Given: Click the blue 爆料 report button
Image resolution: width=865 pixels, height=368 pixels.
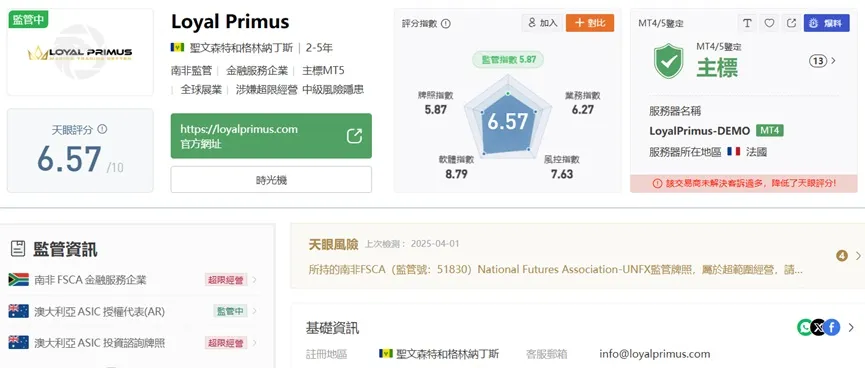Looking at the screenshot, I should [826, 23].
